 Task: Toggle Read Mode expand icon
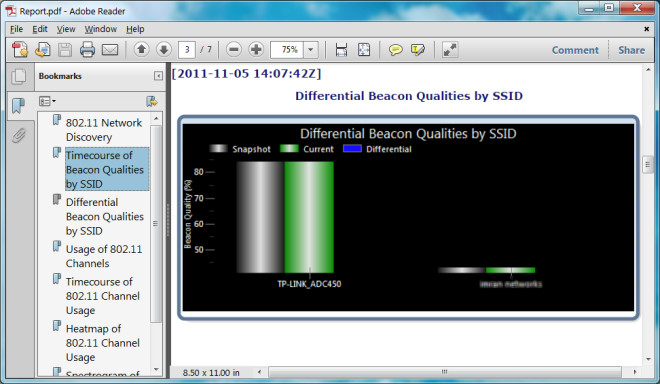click(x=450, y=50)
